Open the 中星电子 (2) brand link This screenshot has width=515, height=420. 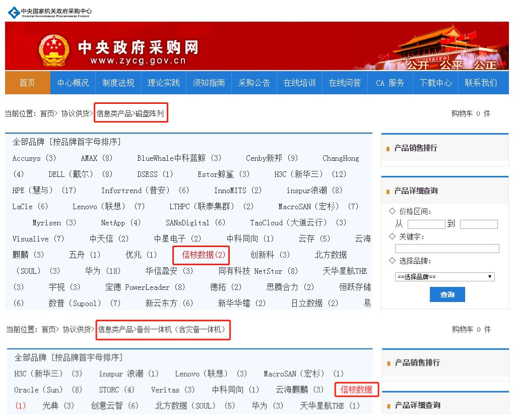click(x=178, y=239)
